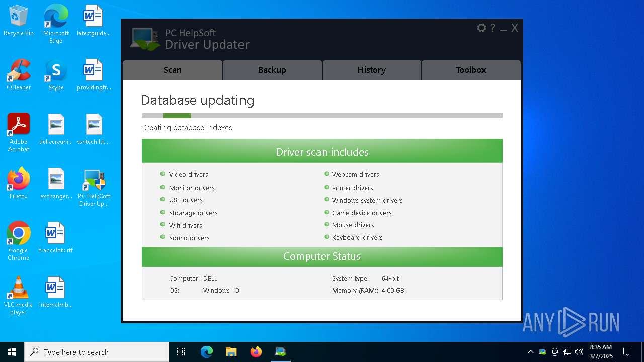Select the Recycle Bin desktop icon
This screenshot has width=644, height=362.
[19, 21]
